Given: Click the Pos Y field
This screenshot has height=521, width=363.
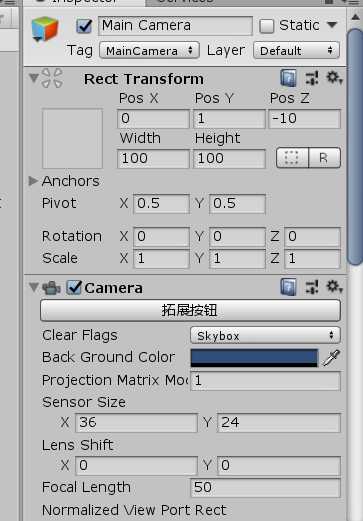Looking at the screenshot, I should click(229, 119).
